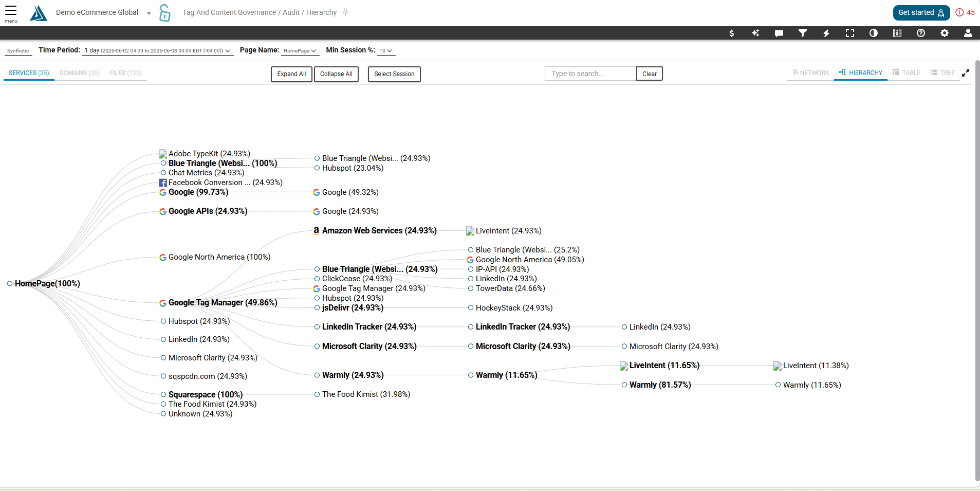Switch to the Table view tab
The height and width of the screenshot is (491, 980).
907,73
